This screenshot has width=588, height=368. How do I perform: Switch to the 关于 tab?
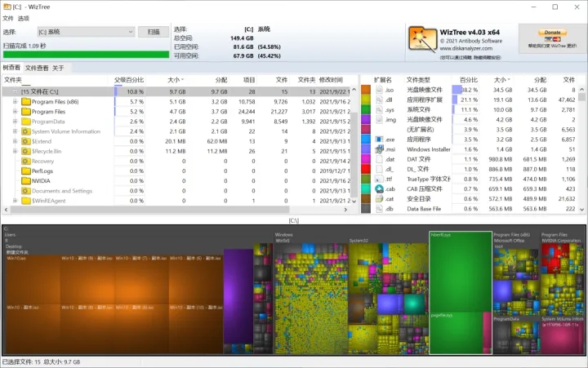(x=58, y=68)
